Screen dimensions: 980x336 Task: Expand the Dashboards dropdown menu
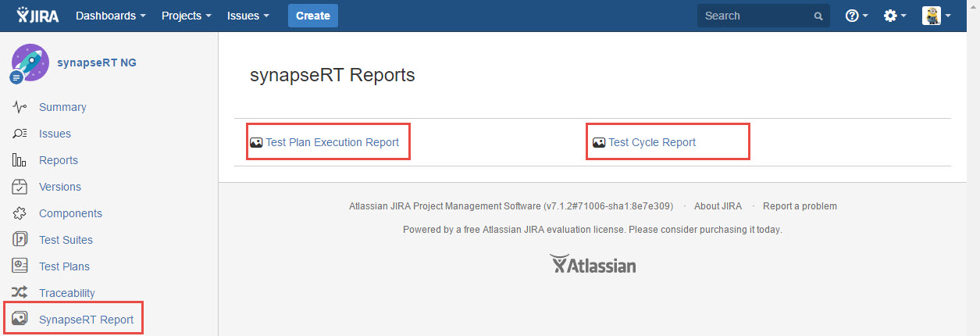pos(111,16)
